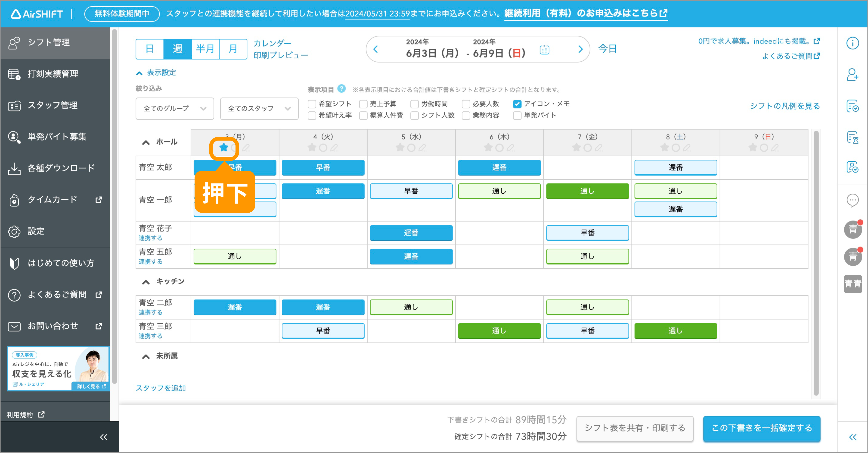The width and height of the screenshot is (868, 453).
Task: Open the 全てのグループ dropdown
Action: (174, 109)
